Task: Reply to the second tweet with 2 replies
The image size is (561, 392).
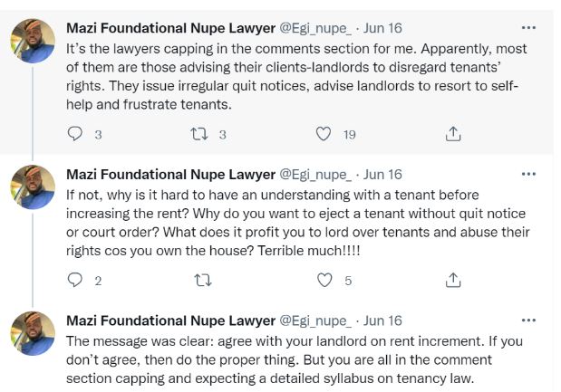Action: pos(75,281)
